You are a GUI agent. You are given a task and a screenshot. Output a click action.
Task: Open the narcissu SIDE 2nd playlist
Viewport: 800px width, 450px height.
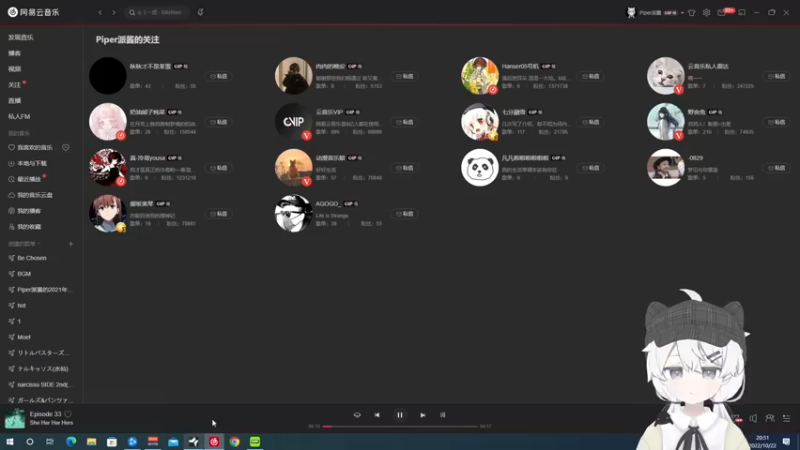click(x=45, y=385)
